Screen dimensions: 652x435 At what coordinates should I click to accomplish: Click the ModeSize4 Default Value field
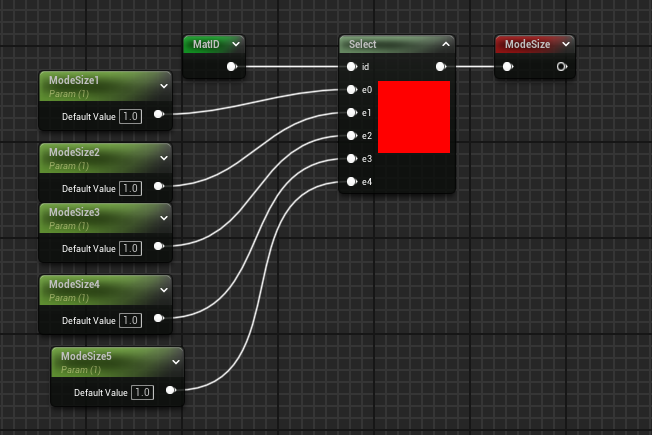[x=131, y=320]
